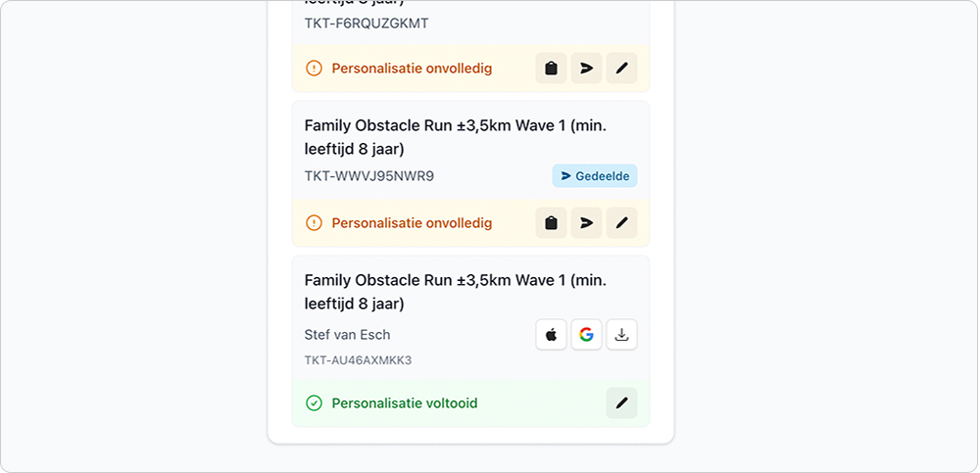Click the blue Gedeelde badge
This screenshot has height=473, width=980.
coord(595,176)
